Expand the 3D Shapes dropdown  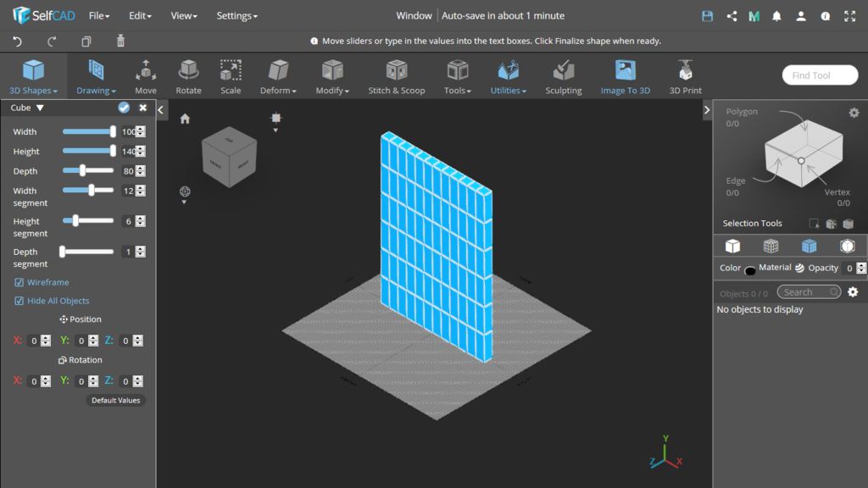pos(33,76)
